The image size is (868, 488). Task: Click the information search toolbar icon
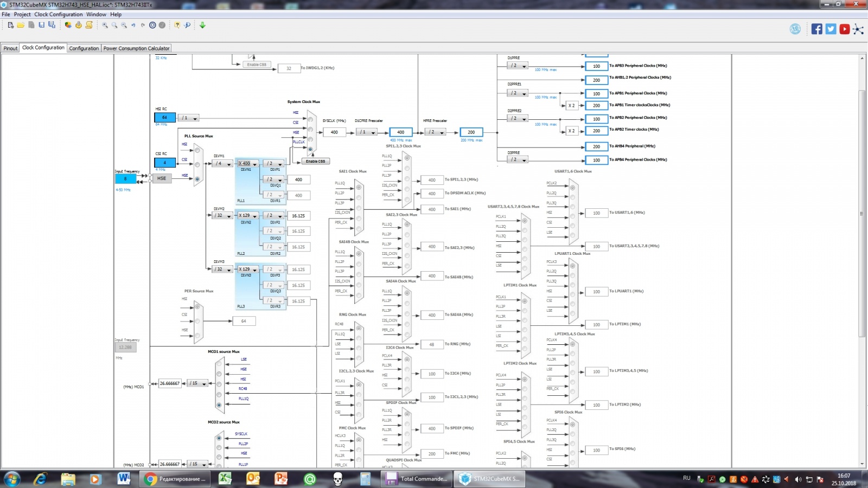187,25
